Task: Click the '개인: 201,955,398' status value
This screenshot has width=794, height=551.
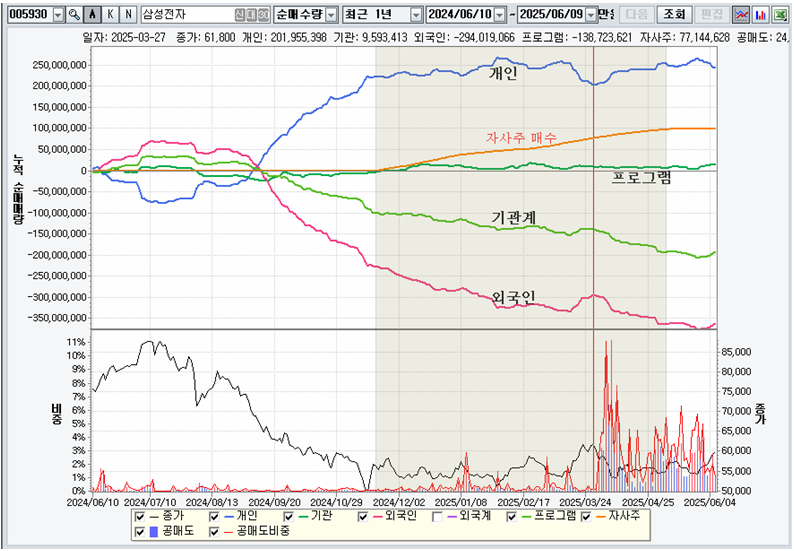Action: (x=284, y=37)
